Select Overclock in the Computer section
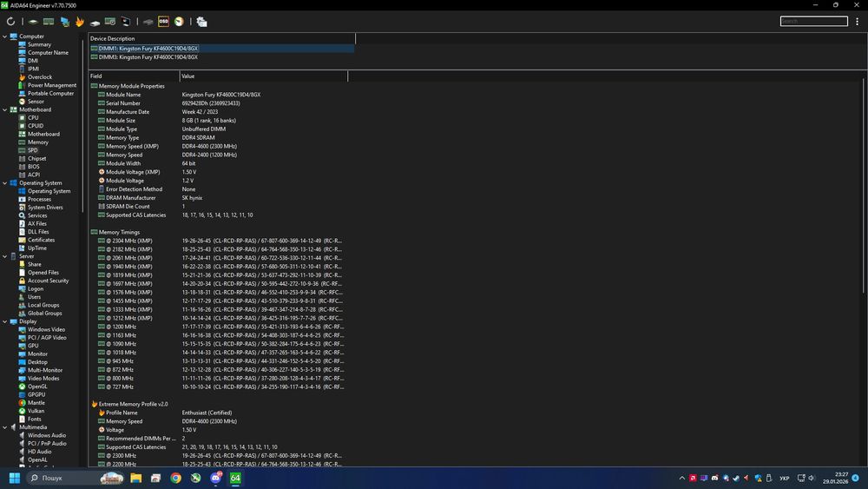The height and width of the screenshot is (489, 868). tap(39, 77)
